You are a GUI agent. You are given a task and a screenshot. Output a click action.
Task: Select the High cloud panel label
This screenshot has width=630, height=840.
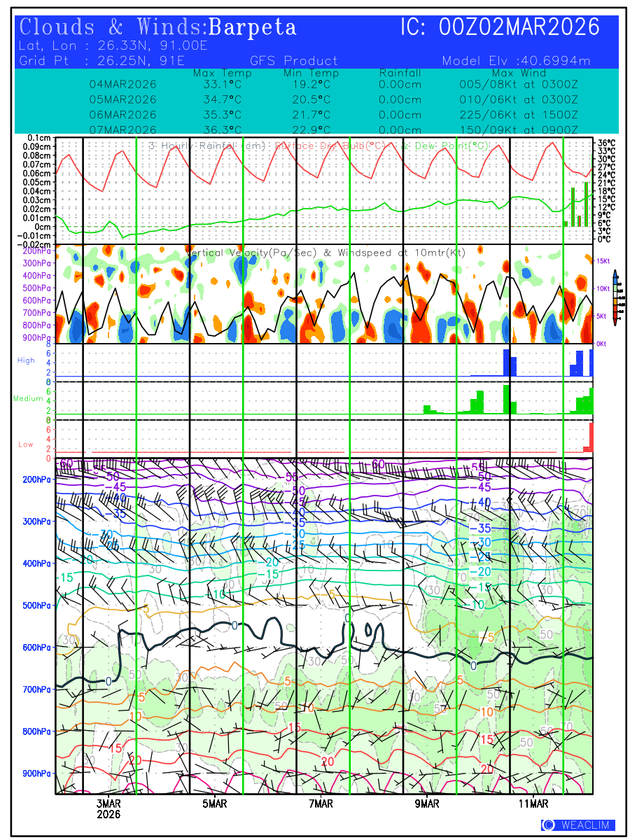click(x=26, y=360)
